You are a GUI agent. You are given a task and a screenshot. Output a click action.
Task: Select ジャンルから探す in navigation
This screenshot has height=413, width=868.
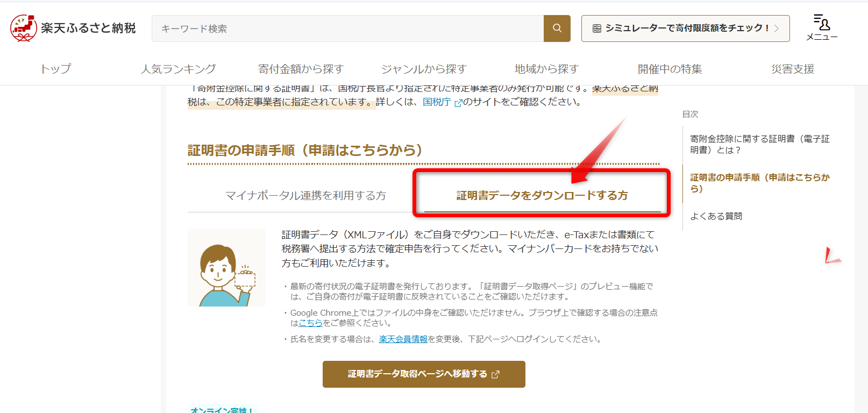pyautogui.click(x=424, y=69)
